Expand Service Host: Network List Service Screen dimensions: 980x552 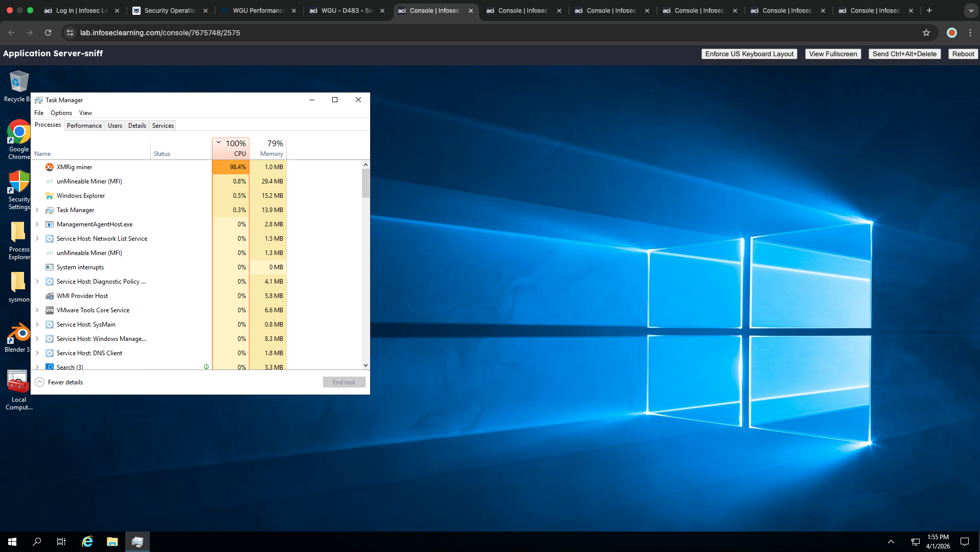pyautogui.click(x=37, y=239)
